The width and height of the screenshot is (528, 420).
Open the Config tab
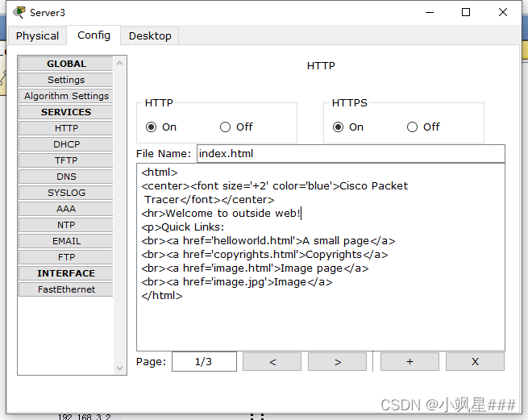(x=94, y=35)
